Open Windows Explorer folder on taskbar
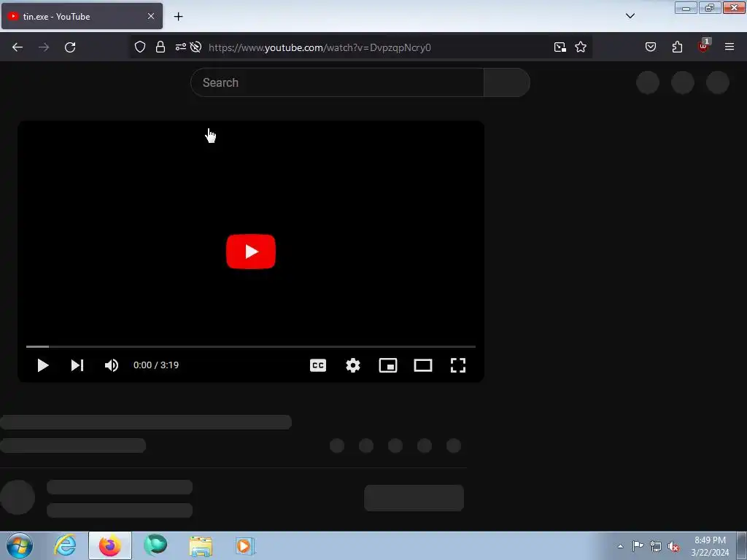747x560 pixels. click(x=201, y=545)
